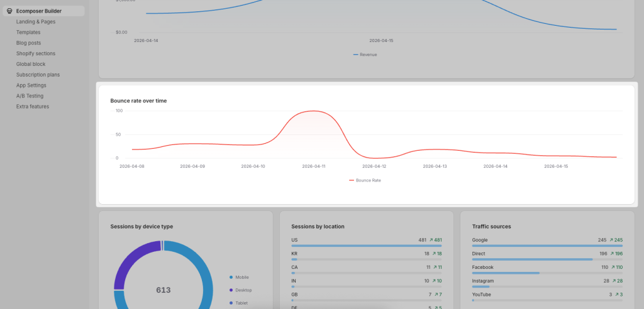Click the Google traffic source bar
This screenshot has width=644, height=309.
pos(547,246)
